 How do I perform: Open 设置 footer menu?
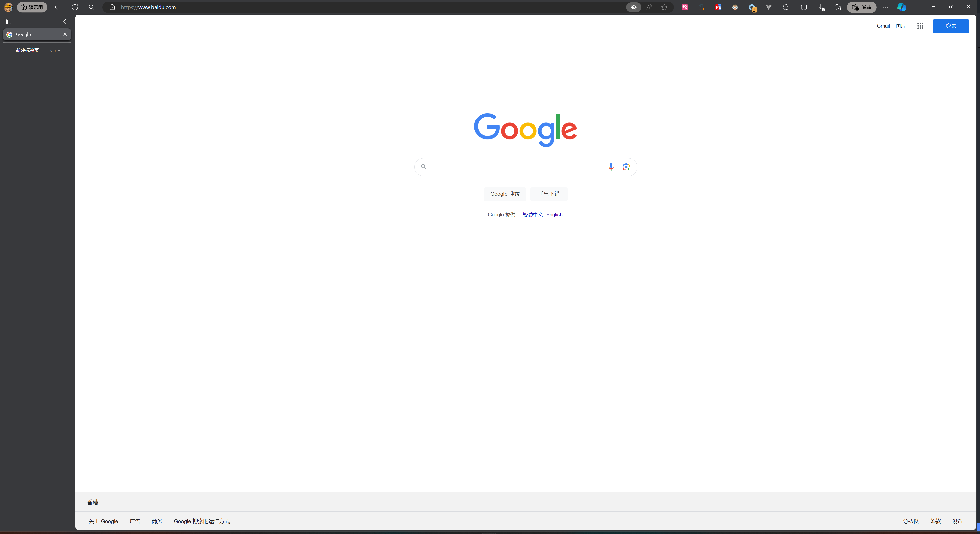(x=957, y=521)
